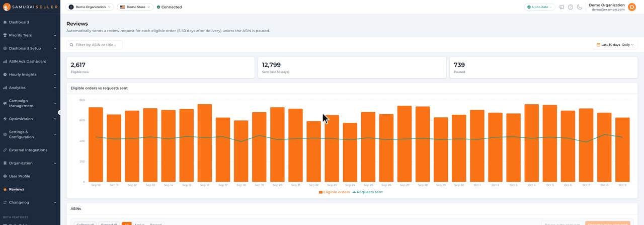Expand Changelog chevron

55,202
